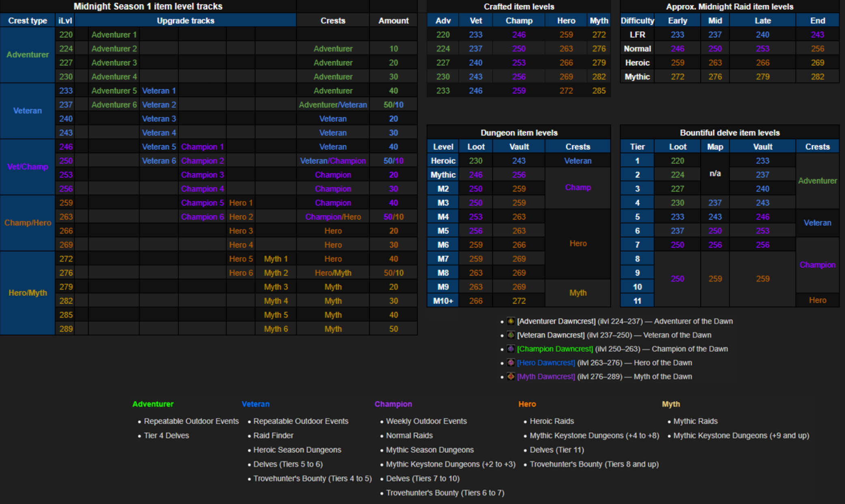This screenshot has width=845, height=504.
Task: Click the Vault header in Dungeon table
Action: 519,147
